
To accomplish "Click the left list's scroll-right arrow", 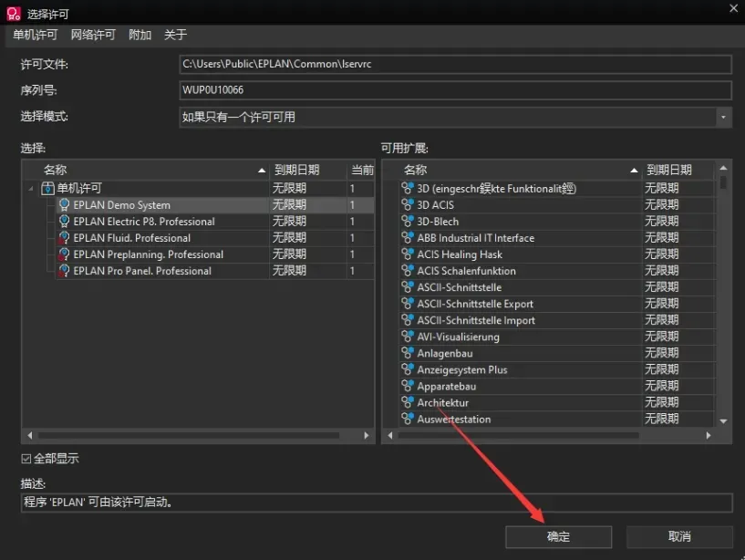I will 367,435.
